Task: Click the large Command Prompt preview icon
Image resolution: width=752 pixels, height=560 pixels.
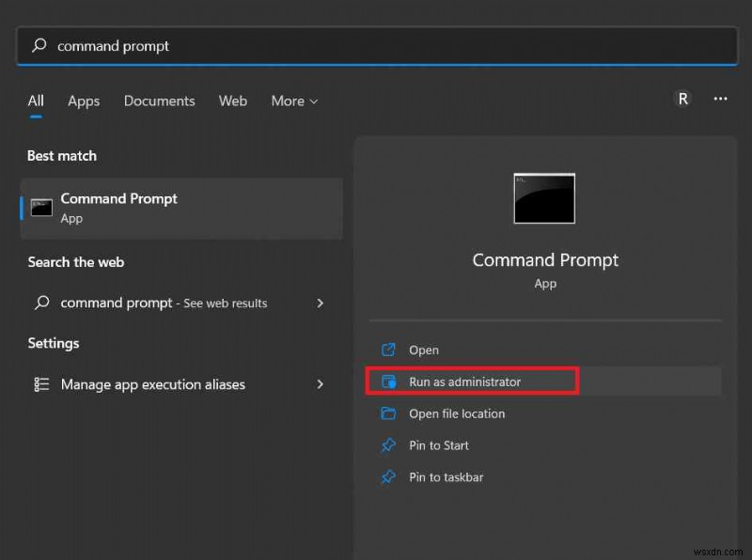Action: click(545, 197)
